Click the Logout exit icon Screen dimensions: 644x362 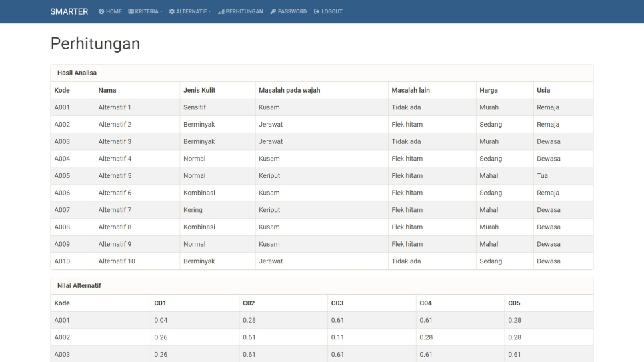point(317,12)
